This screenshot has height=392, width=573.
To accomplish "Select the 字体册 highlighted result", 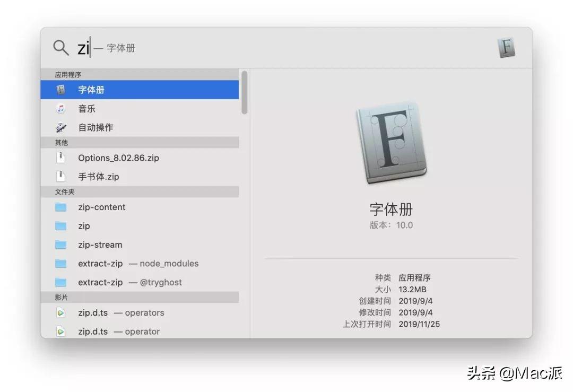I will [140, 90].
